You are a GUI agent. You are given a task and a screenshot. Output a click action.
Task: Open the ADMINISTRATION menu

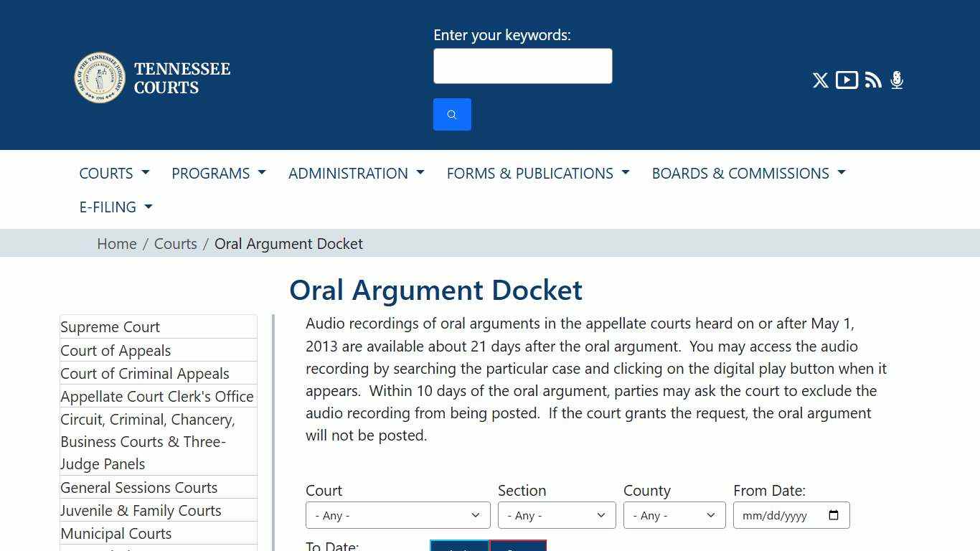click(x=356, y=173)
